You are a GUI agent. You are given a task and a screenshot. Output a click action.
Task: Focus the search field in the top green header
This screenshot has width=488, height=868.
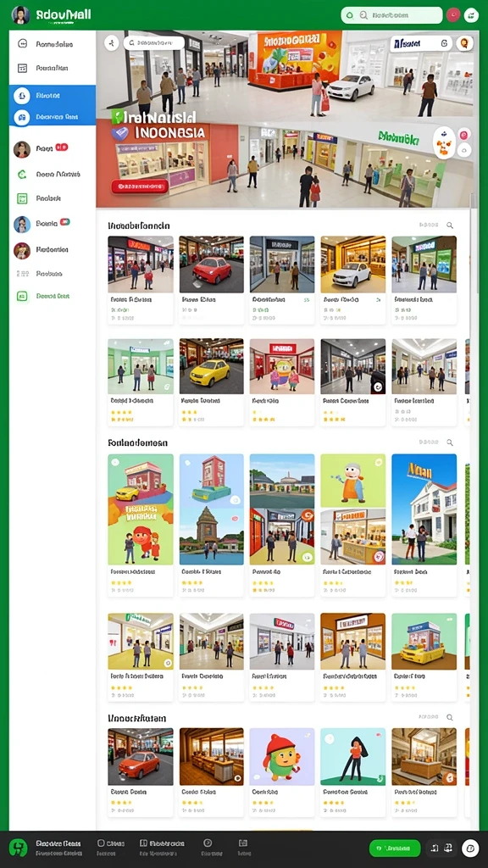click(x=391, y=15)
